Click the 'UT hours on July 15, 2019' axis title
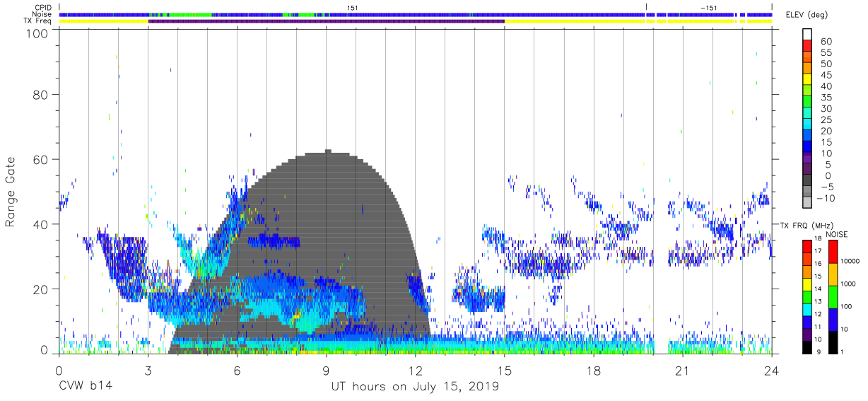The width and height of the screenshot is (868, 401). pos(415,387)
